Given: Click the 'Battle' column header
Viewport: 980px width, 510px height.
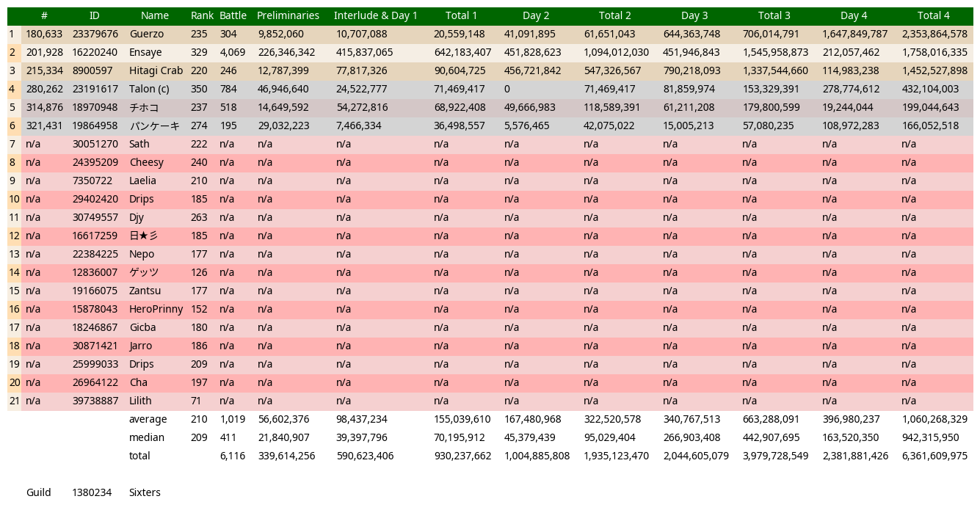Looking at the screenshot, I should pyautogui.click(x=233, y=15).
